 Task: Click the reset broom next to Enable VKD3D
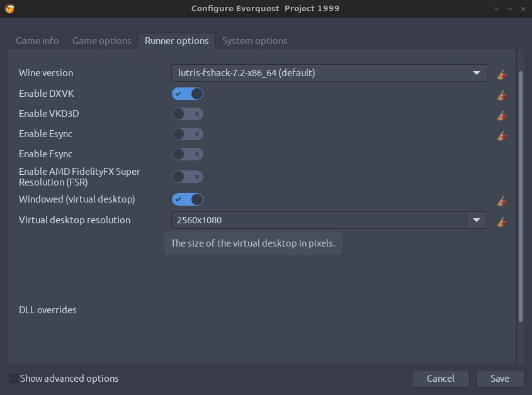pos(502,115)
